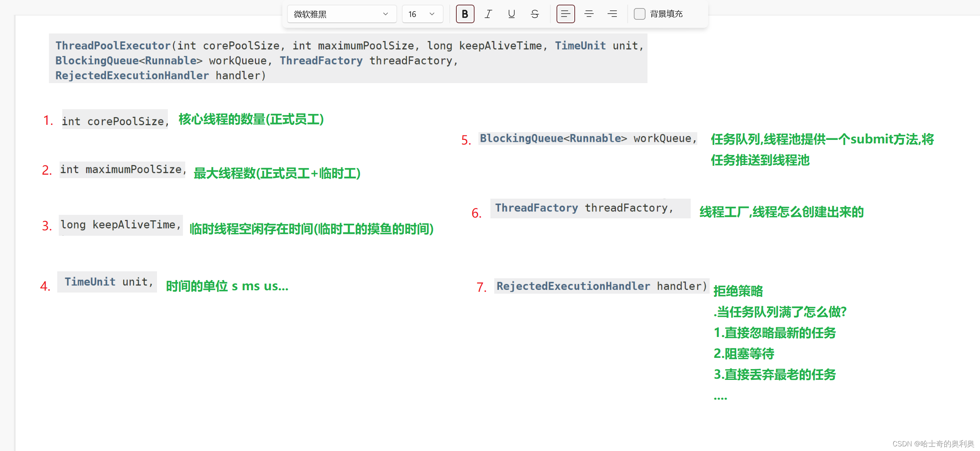Click the RejectedExecutionHandler handler snippet
This screenshot has width=980, height=451.
[601, 286]
